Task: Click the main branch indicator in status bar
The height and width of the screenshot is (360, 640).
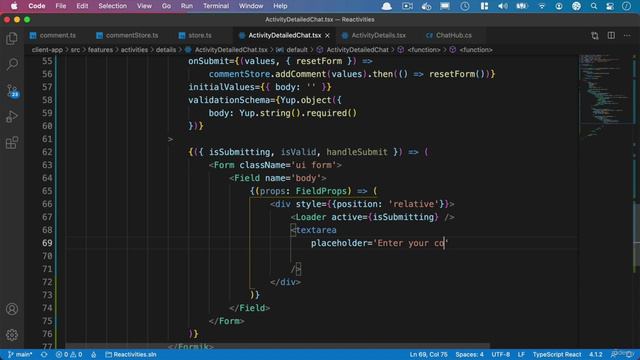Action: [20, 354]
